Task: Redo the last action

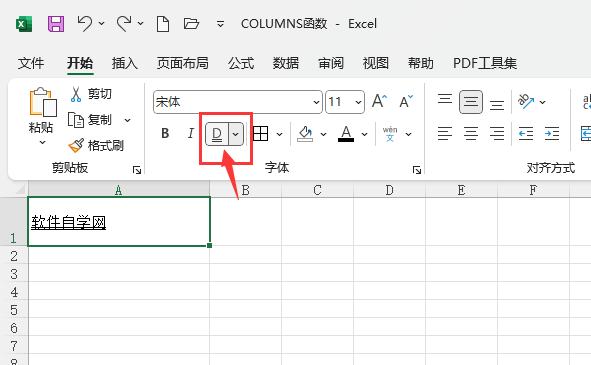Action: pyautogui.click(x=124, y=24)
